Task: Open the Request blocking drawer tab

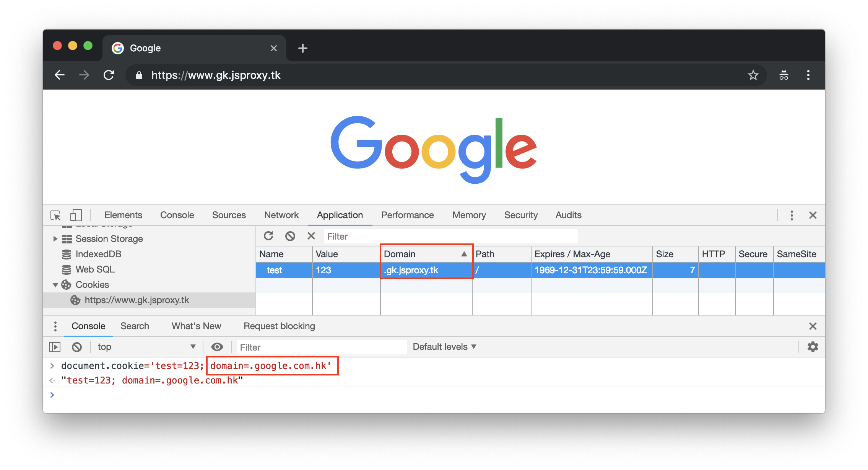Action: click(279, 326)
